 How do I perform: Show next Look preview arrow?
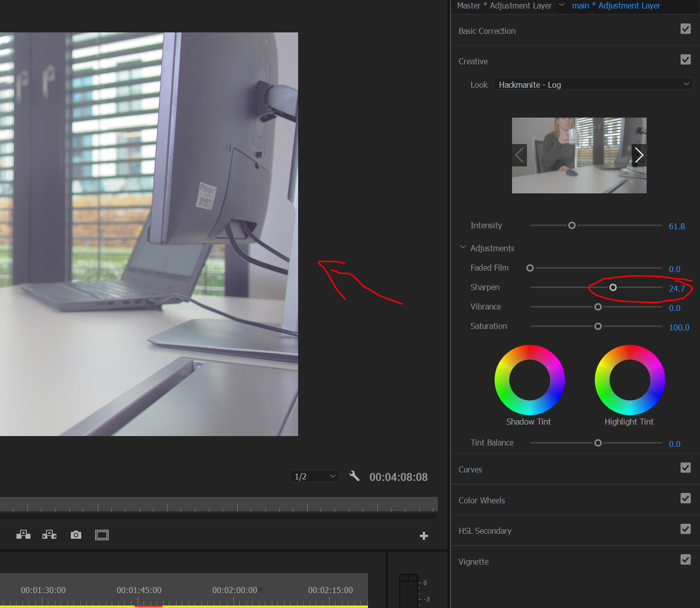click(x=639, y=155)
